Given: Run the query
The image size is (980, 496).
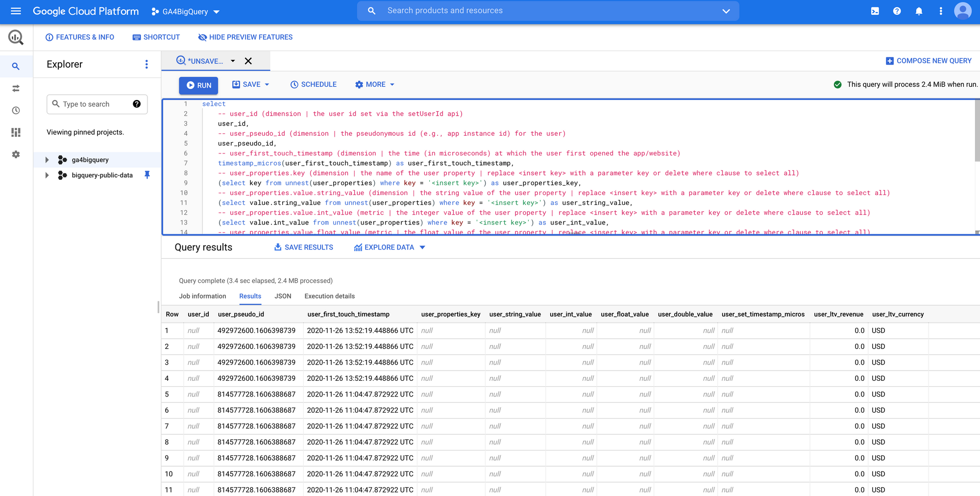Looking at the screenshot, I should [198, 85].
